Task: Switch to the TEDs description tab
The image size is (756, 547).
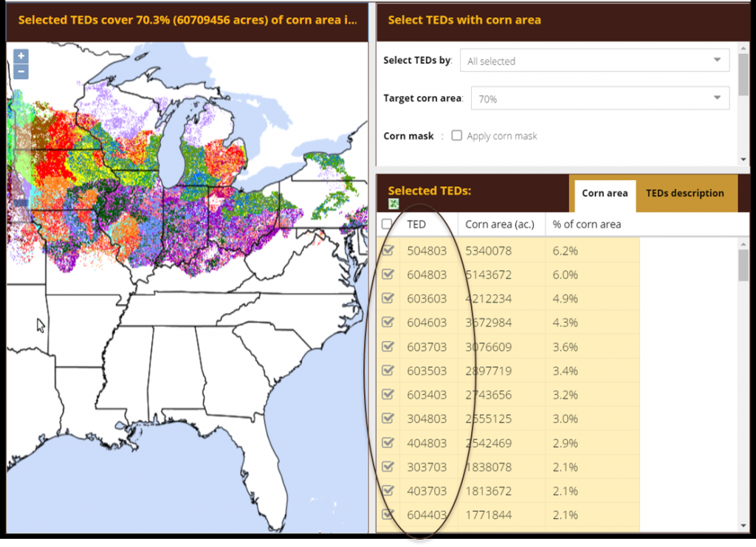Action: click(x=684, y=193)
